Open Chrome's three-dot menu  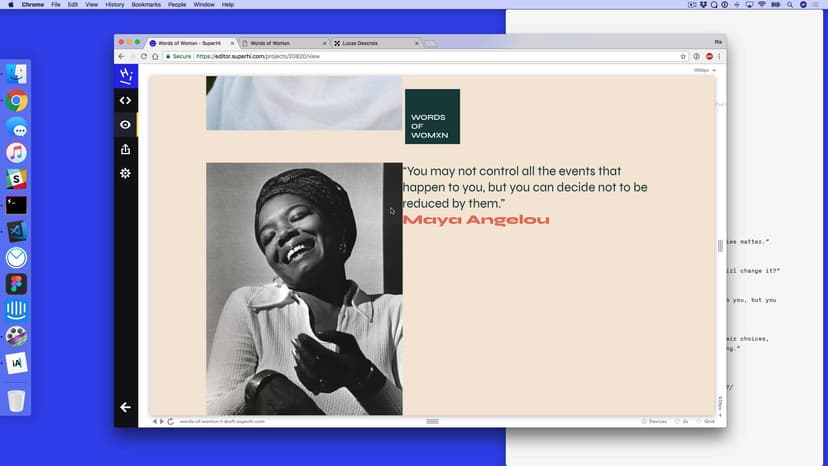pos(719,56)
